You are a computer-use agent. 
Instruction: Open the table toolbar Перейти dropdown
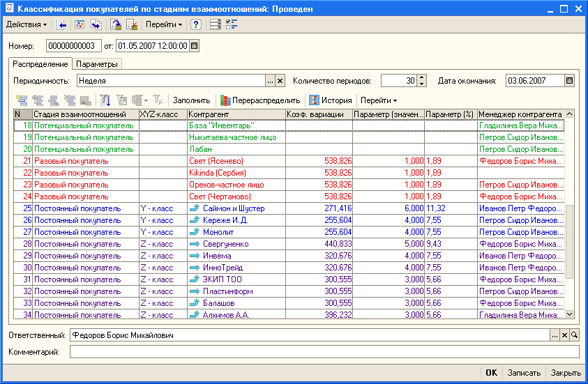[x=379, y=100]
